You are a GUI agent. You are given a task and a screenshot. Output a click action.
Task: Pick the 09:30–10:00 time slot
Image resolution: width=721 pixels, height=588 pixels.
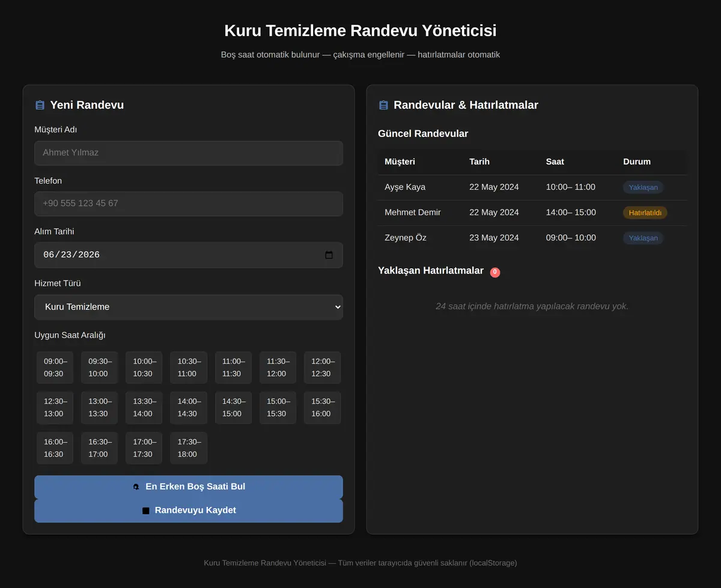tap(99, 368)
